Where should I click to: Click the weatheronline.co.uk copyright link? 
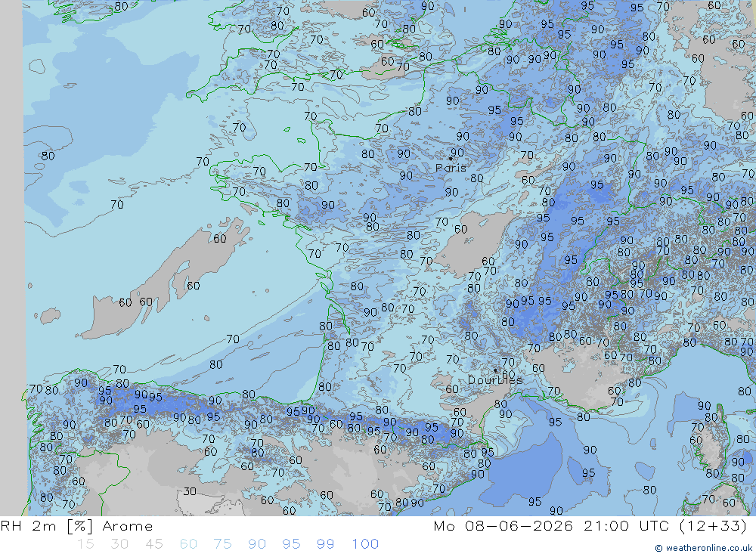click(x=704, y=548)
